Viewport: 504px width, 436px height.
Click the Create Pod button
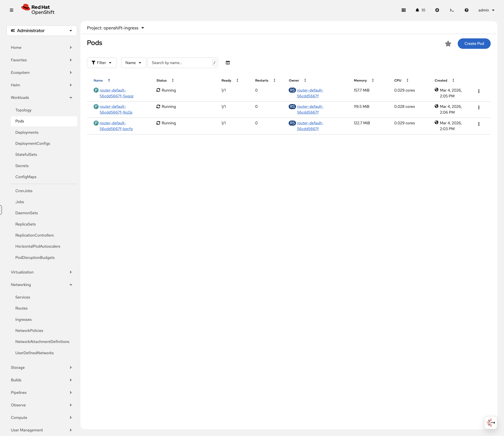(474, 44)
